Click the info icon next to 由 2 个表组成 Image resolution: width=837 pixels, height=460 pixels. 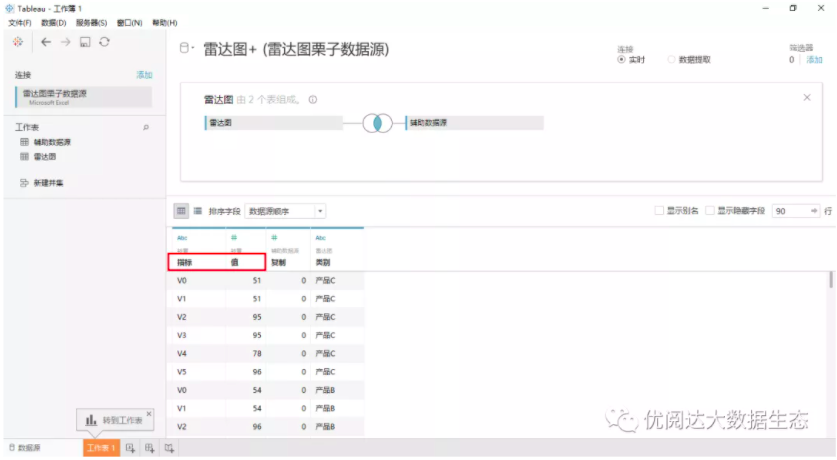point(313,100)
